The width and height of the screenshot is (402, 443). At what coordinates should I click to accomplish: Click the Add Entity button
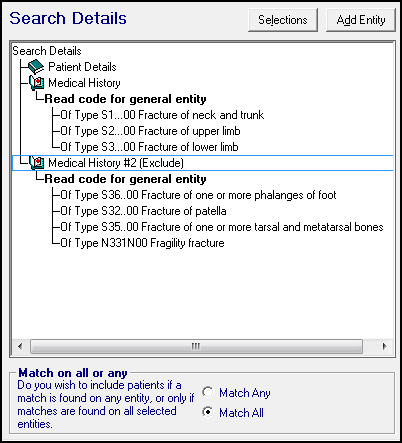361,20
